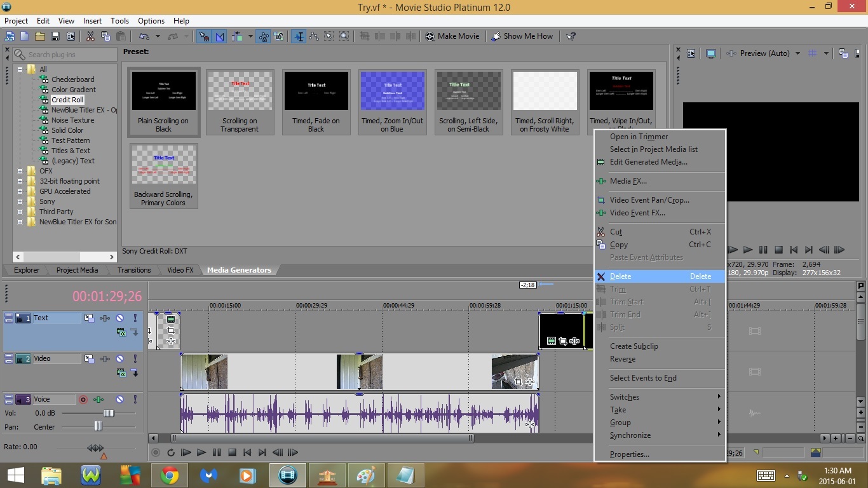Image resolution: width=868 pixels, height=488 pixels.
Task: Click the playback Rate scrub slider
Action: pos(95,448)
